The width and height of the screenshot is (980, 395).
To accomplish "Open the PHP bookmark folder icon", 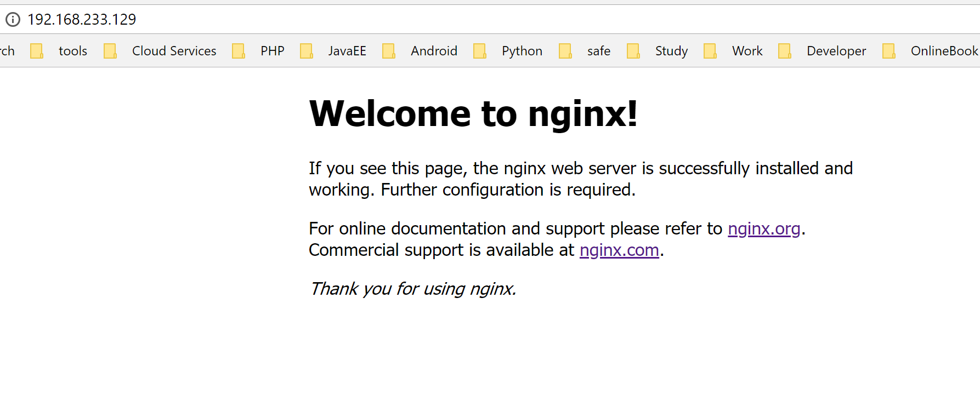I will point(239,51).
